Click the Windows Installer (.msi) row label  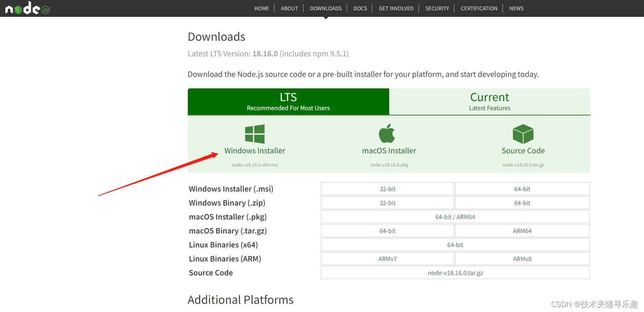tap(231, 189)
